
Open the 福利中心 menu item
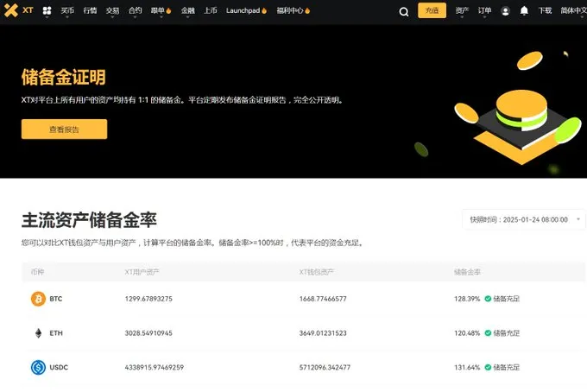290,10
